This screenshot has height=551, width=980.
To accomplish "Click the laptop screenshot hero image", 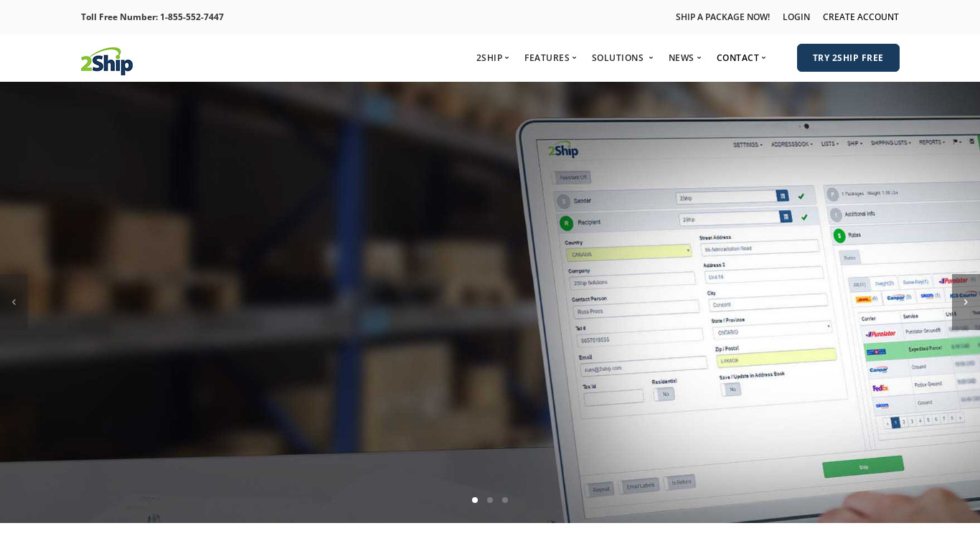I will 490,302.
